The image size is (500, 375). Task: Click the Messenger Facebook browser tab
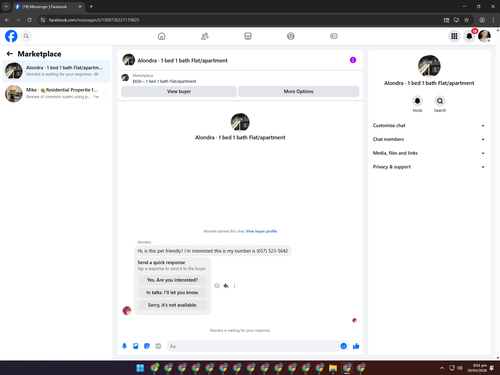pos(48,7)
